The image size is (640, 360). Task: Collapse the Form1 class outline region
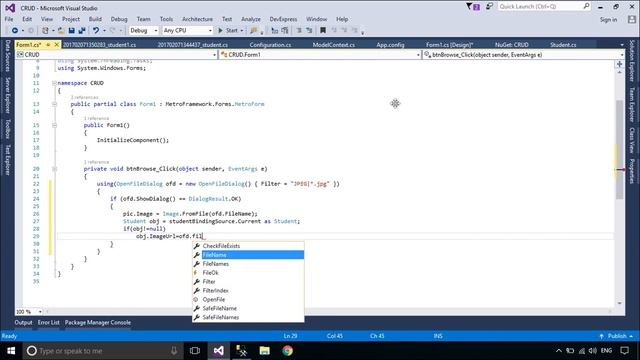(x=54, y=104)
